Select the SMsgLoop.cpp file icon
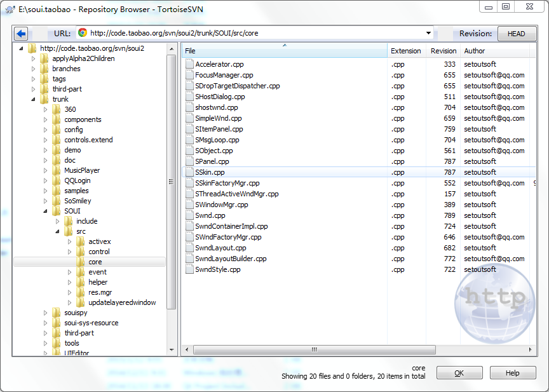The width and height of the screenshot is (549, 392). pos(189,140)
